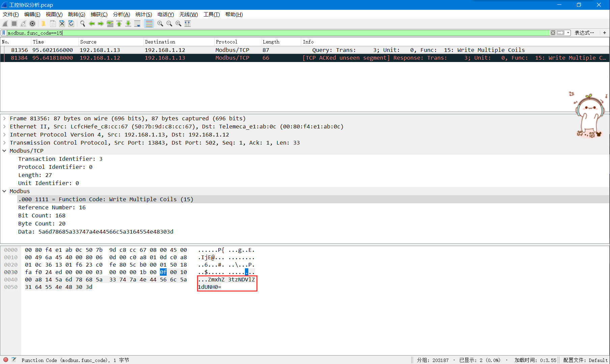The width and height of the screenshot is (610, 364).
Task: Select Reference Number: 16 field
Action: point(52,208)
